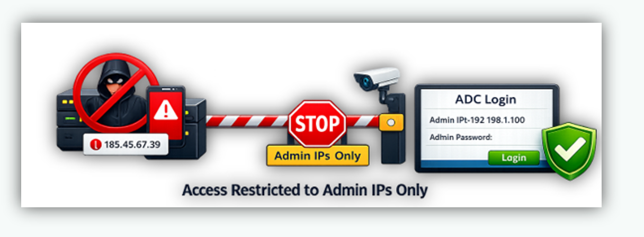The height and width of the screenshot is (237, 644).
Task: Click the red alert icon beside 185.45.67.39
Action: [96, 144]
